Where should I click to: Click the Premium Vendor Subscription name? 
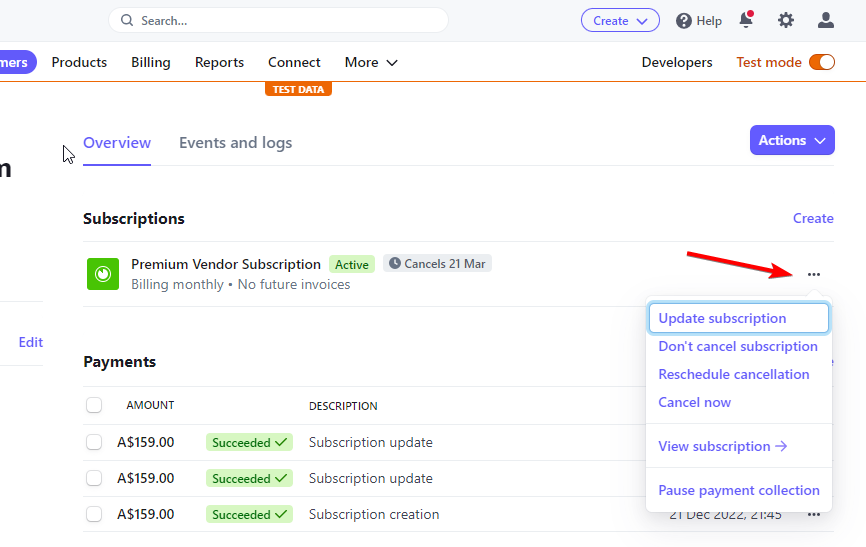pyautogui.click(x=226, y=264)
